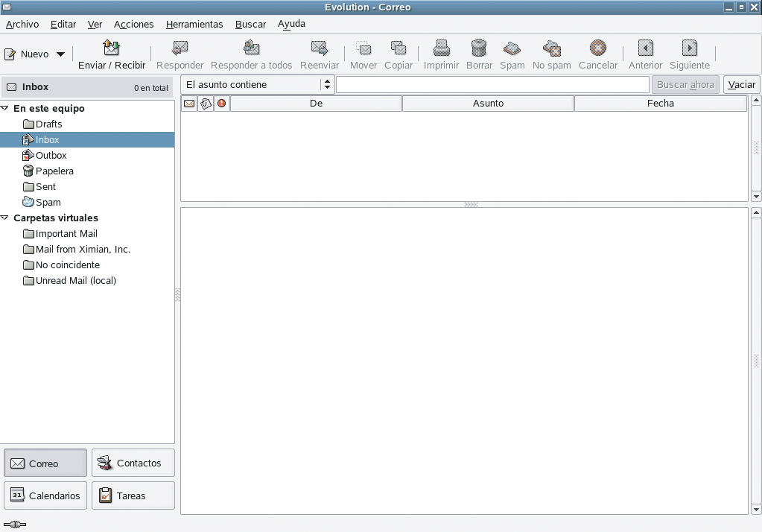
Task: Click the Enviar / Recibir toolbar icon
Action: (111, 48)
